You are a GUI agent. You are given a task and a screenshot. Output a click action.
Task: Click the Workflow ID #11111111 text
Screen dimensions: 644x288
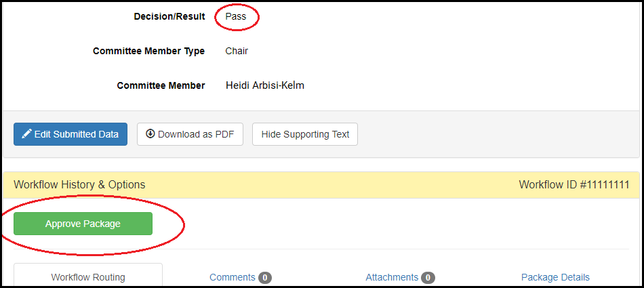pyautogui.click(x=574, y=184)
